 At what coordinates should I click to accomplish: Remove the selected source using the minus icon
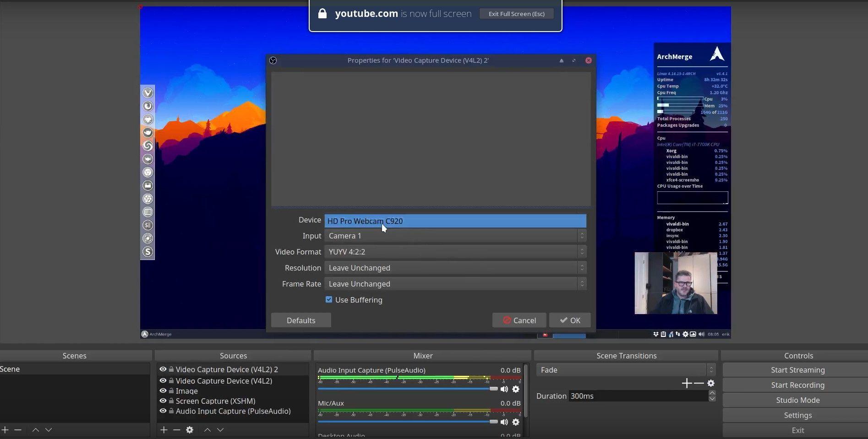tap(177, 430)
